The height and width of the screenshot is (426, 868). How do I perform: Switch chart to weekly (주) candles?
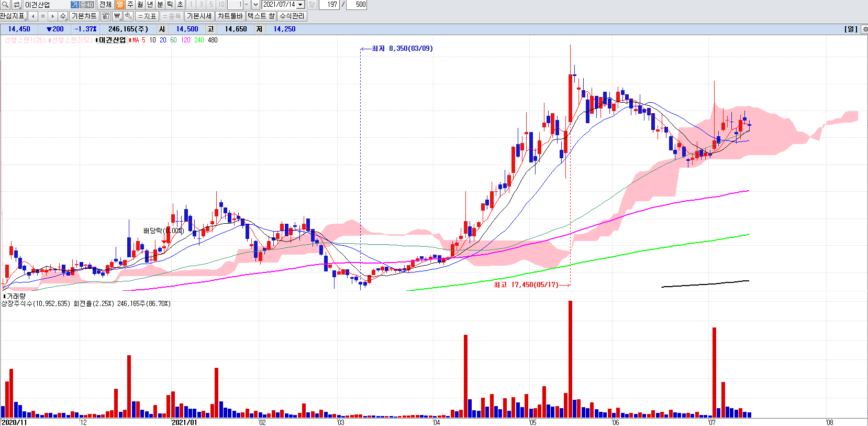130,5
